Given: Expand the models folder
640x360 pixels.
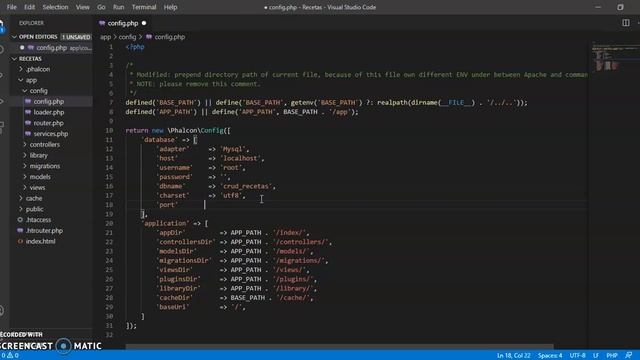Looking at the screenshot, I should coord(25,177).
